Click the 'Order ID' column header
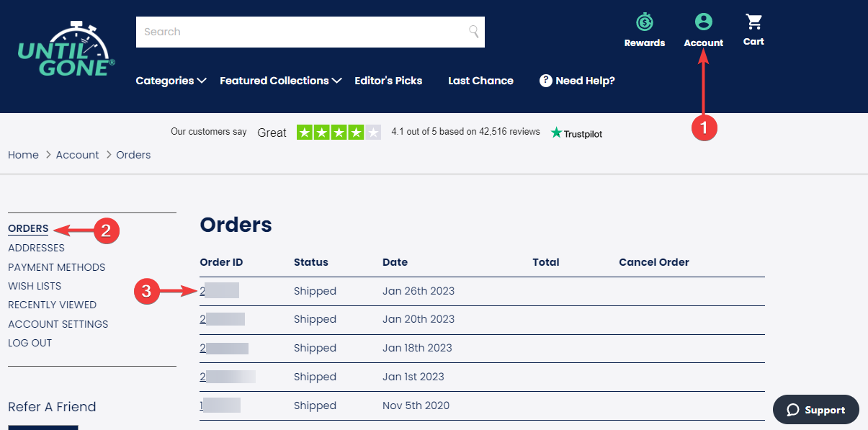 [221, 262]
